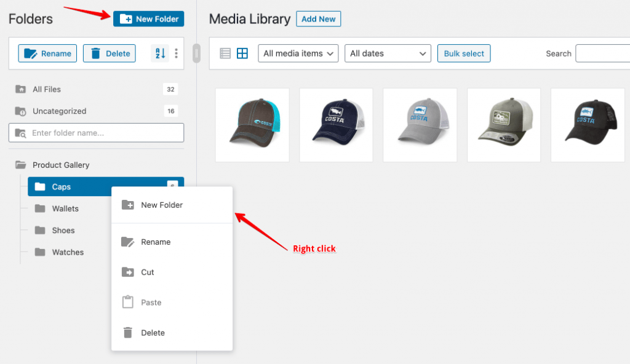Select the grid view icon

(x=242, y=53)
